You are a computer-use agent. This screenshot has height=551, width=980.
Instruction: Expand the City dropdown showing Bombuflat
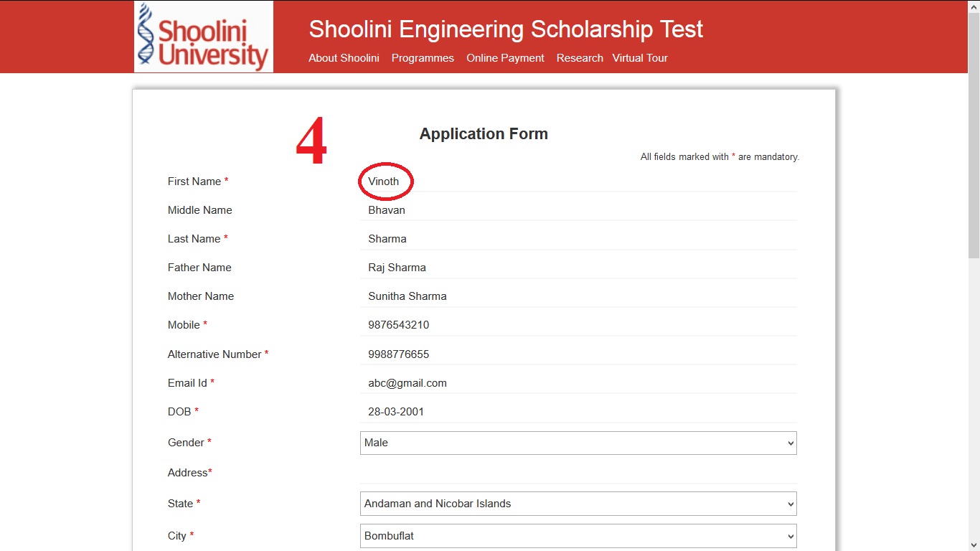[x=578, y=536]
